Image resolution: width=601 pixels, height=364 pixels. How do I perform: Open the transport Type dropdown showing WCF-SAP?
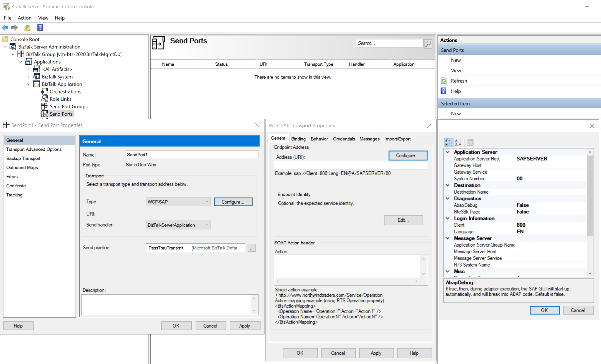point(207,202)
